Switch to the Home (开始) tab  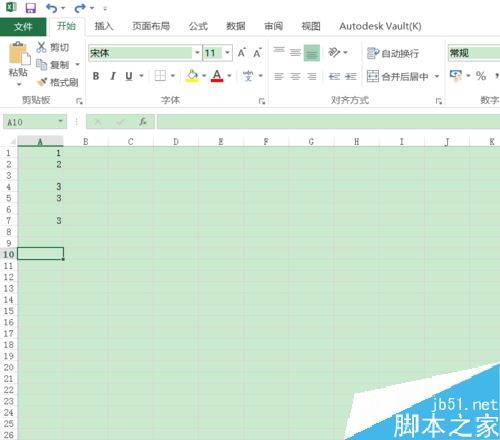[x=66, y=26]
